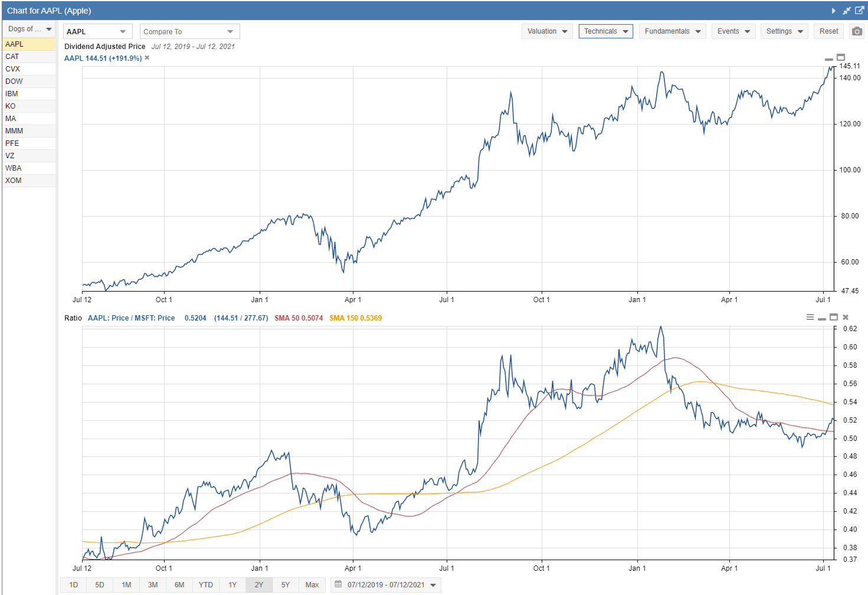The width and height of the screenshot is (868, 595).
Task: Open chart in new window icon
Action: click(860, 11)
